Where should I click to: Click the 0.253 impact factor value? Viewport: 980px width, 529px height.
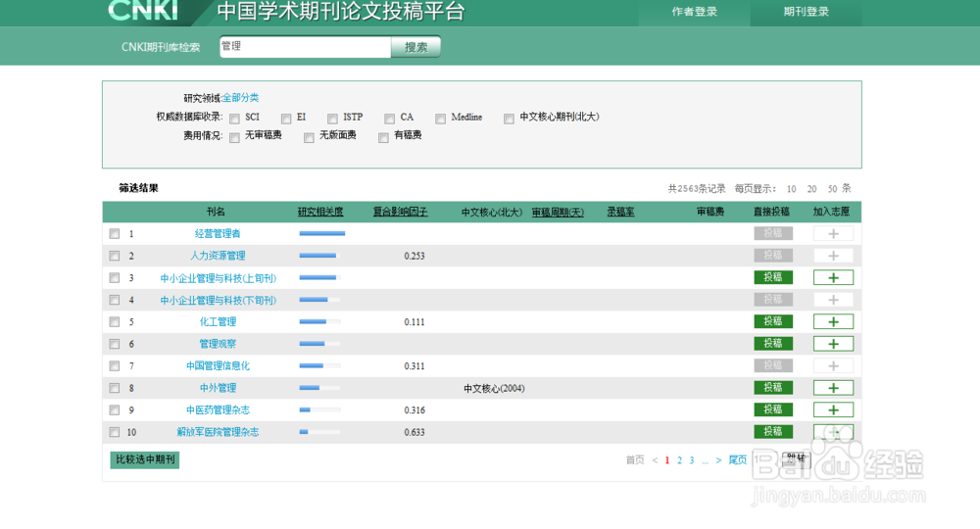[x=415, y=256]
